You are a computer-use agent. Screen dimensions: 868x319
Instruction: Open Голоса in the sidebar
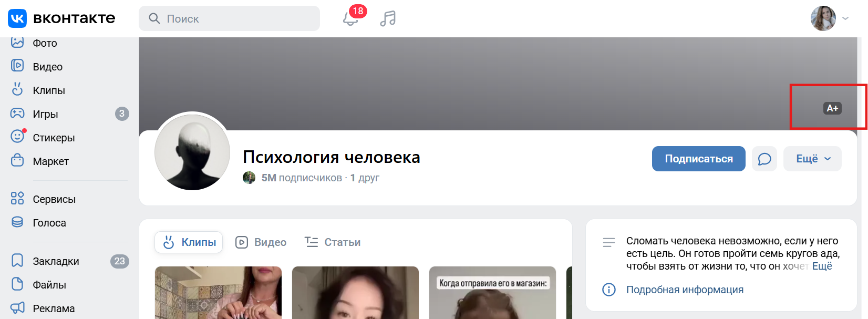click(x=49, y=223)
